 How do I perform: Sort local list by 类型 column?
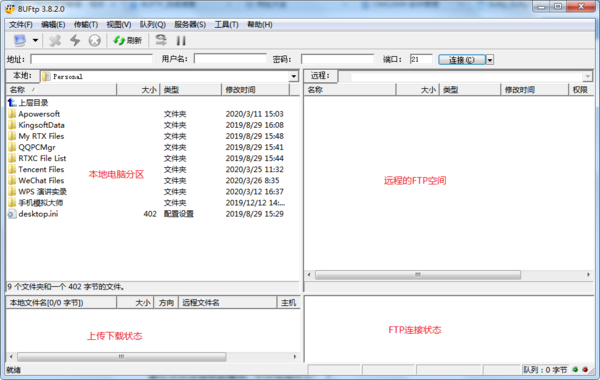[191, 90]
